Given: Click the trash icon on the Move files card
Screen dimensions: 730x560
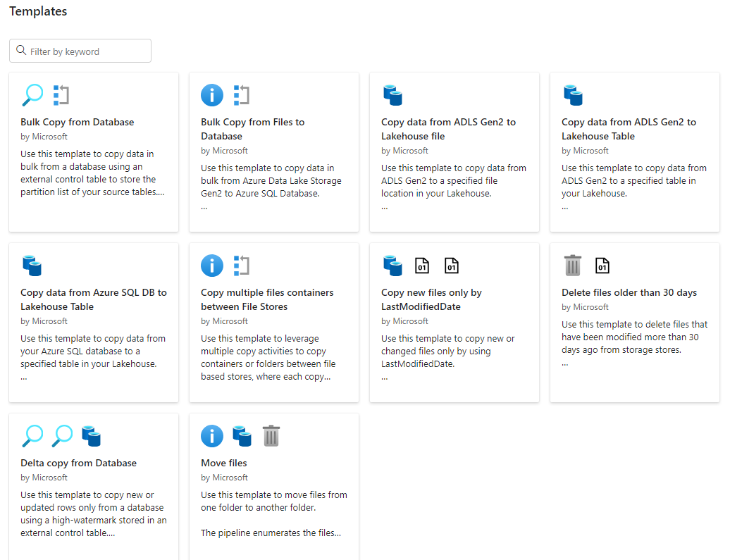Looking at the screenshot, I should coord(271,436).
